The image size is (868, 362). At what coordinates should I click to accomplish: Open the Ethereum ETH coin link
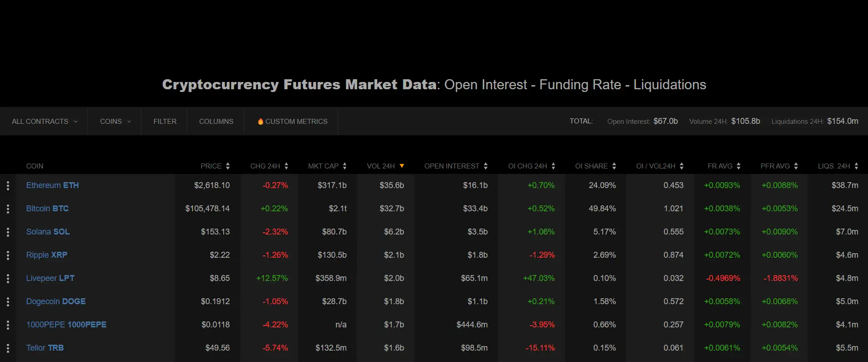pyautogui.click(x=52, y=185)
